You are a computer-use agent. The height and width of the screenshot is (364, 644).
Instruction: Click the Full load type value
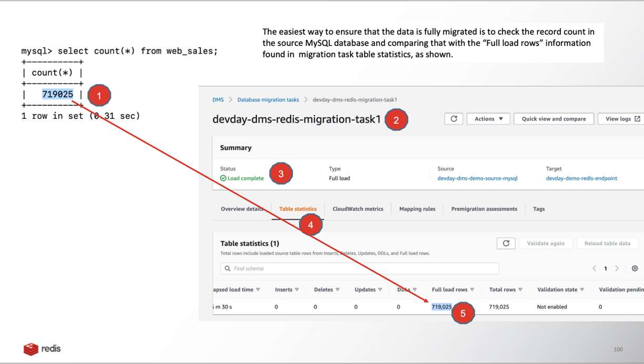click(339, 178)
